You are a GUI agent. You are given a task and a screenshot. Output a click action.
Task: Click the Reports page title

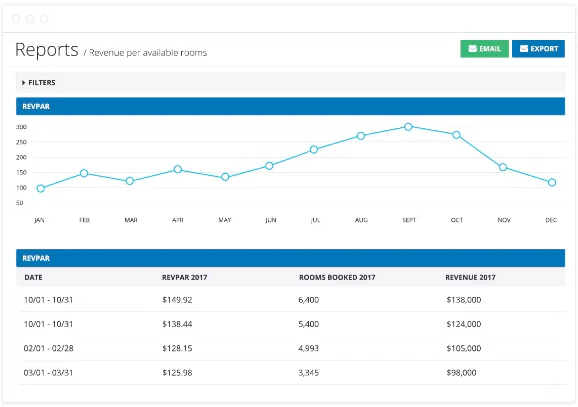47,50
